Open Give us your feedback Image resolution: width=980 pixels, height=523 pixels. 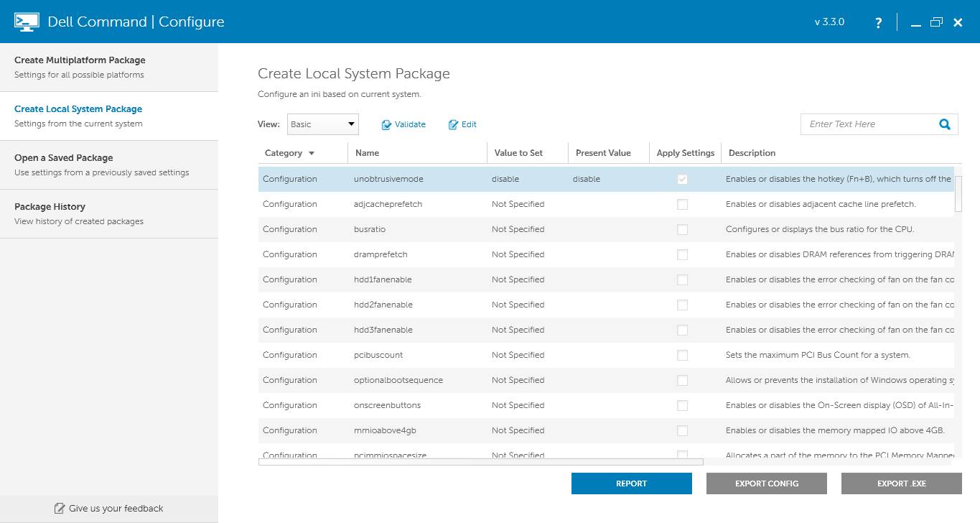(109, 509)
